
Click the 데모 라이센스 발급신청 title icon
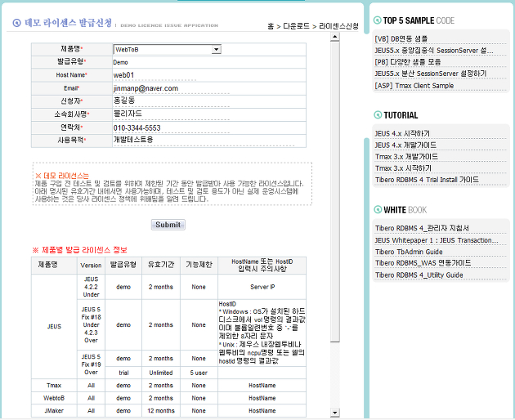point(16,23)
